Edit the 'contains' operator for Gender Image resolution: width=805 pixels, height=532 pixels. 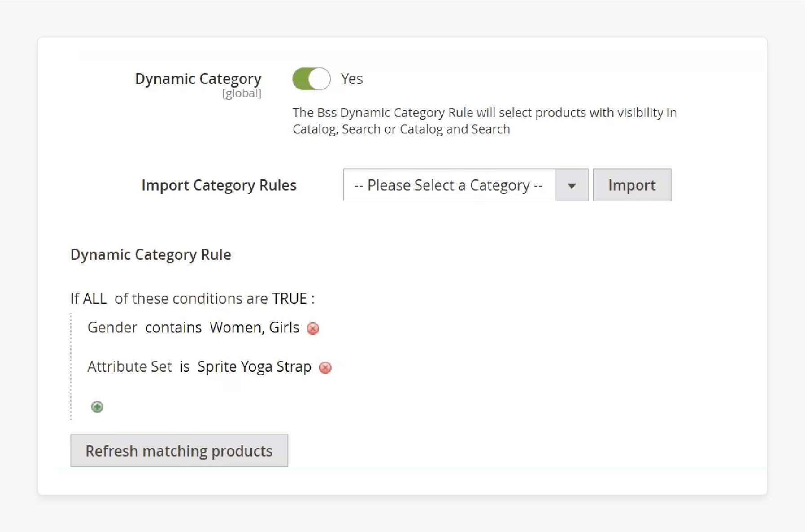pyautogui.click(x=173, y=328)
